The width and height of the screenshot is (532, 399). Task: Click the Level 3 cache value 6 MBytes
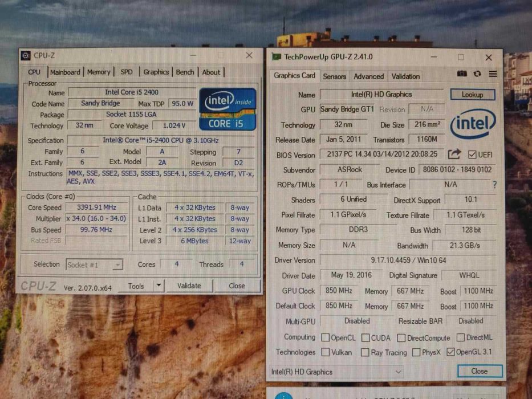pyautogui.click(x=195, y=241)
